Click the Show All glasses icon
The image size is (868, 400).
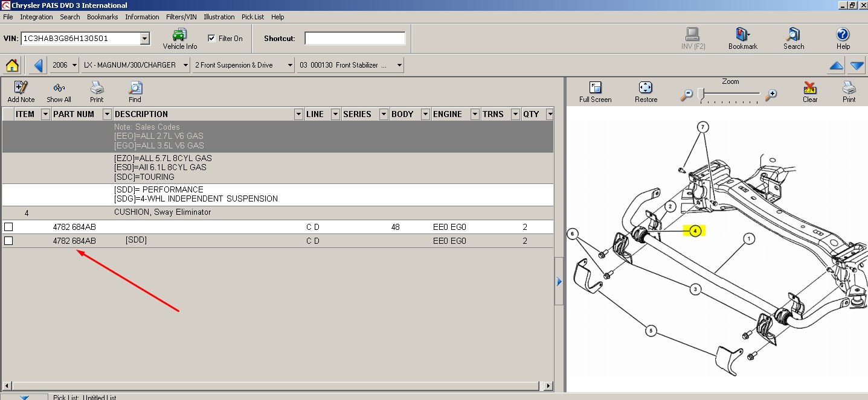tap(59, 92)
